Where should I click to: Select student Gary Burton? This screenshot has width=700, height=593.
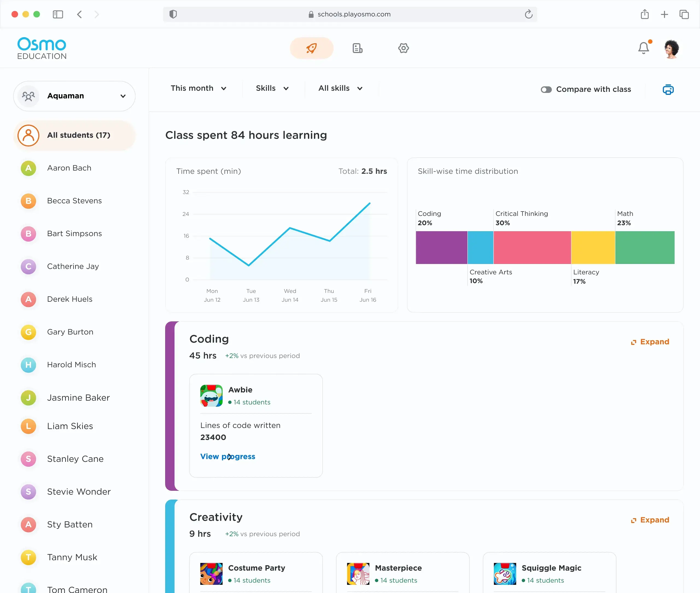[x=74, y=332]
